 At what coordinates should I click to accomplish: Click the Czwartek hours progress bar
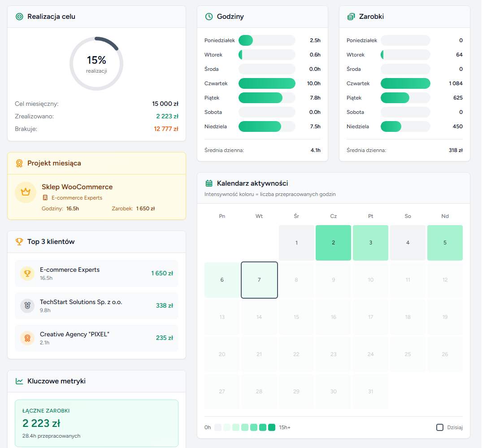coord(267,83)
